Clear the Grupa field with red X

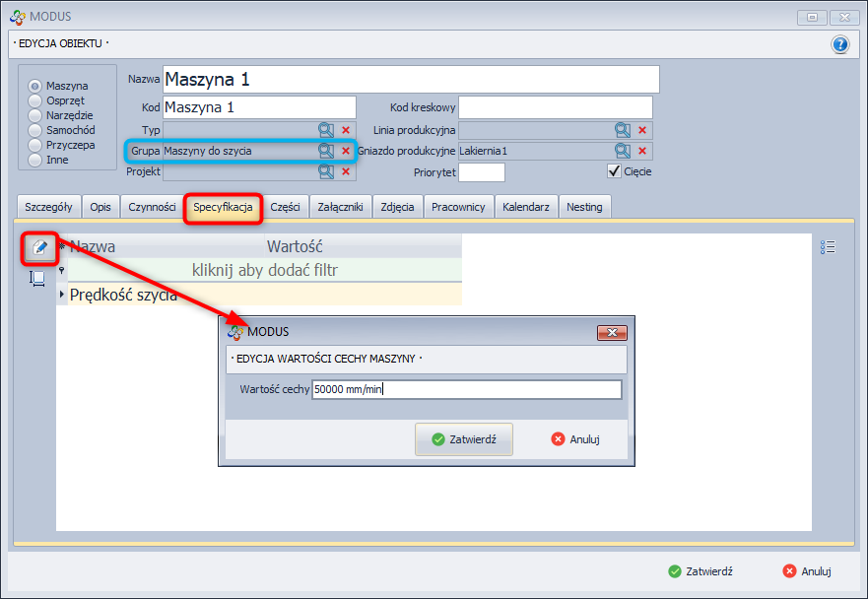[x=346, y=151]
